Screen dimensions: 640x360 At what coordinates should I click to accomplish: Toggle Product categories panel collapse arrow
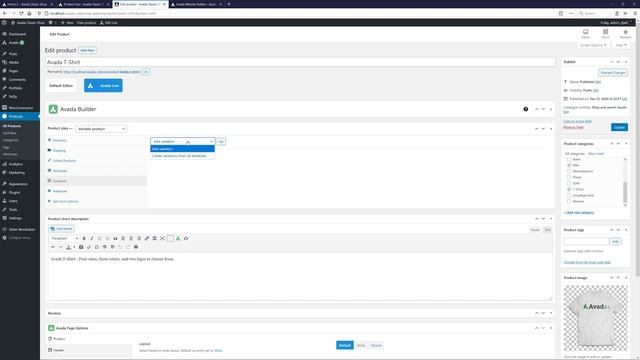(626, 144)
